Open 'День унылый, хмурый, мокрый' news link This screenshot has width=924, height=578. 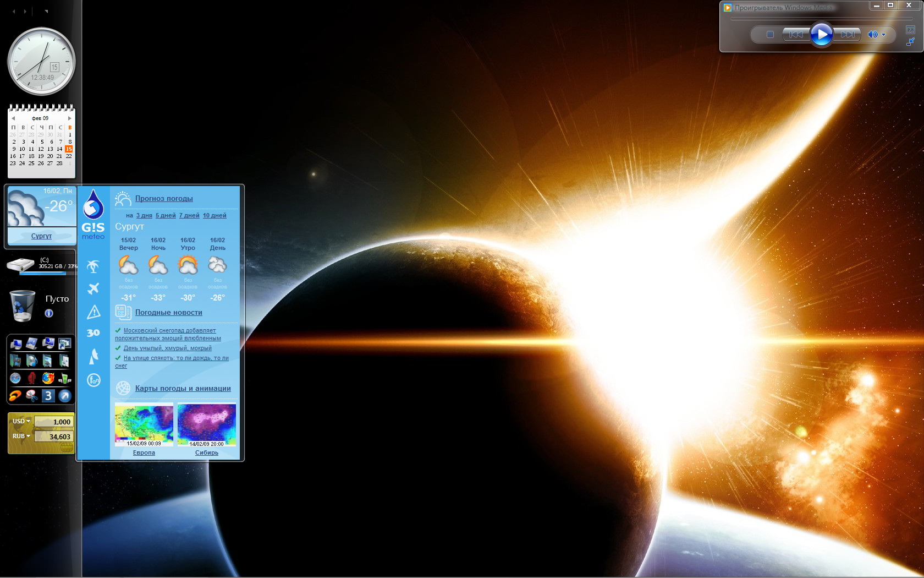tap(167, 348)
